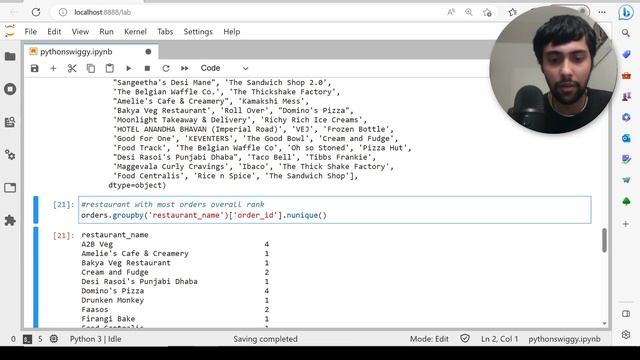The width and height of the screenshot is (640, 360).
Task: Click the 'Saving completed' status message
Action: 265,339
